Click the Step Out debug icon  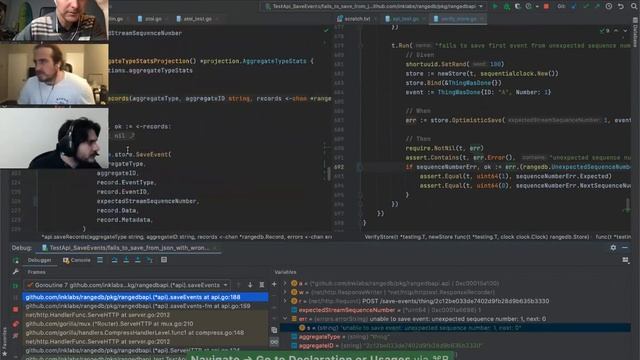[138, 260]
